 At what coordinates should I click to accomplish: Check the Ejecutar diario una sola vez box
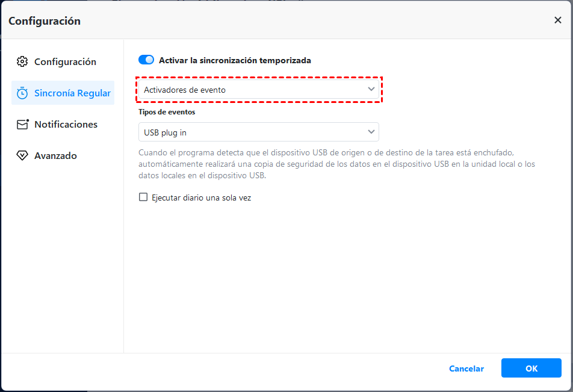(x=143, y=197)
